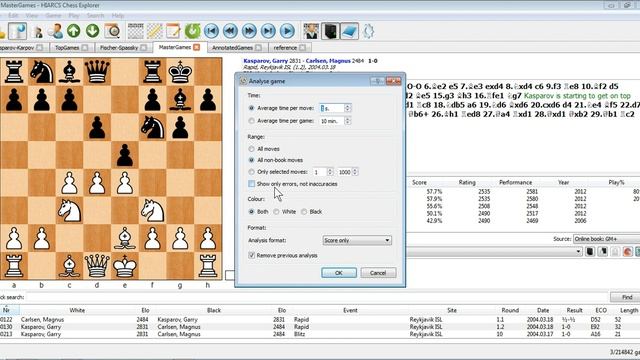640x360 pixels.
Task: Click the chessboard setup toolbar icon
Action: [x=136, y=31]
